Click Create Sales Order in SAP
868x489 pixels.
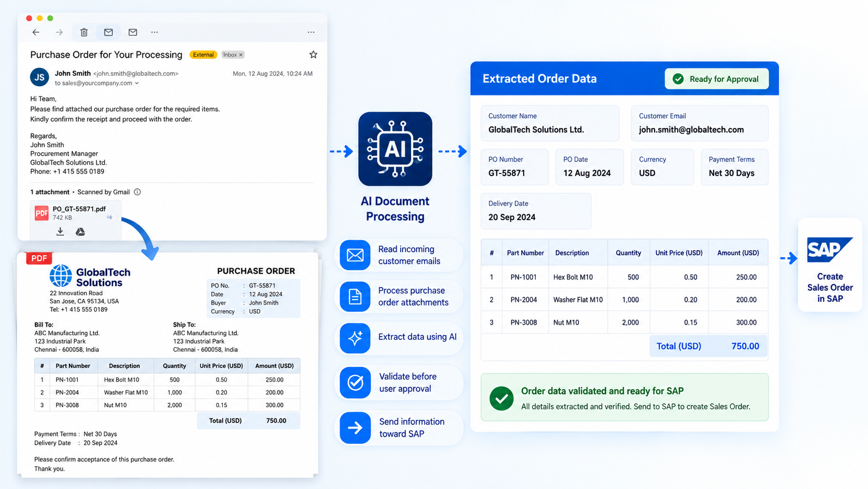click(830, 287)
